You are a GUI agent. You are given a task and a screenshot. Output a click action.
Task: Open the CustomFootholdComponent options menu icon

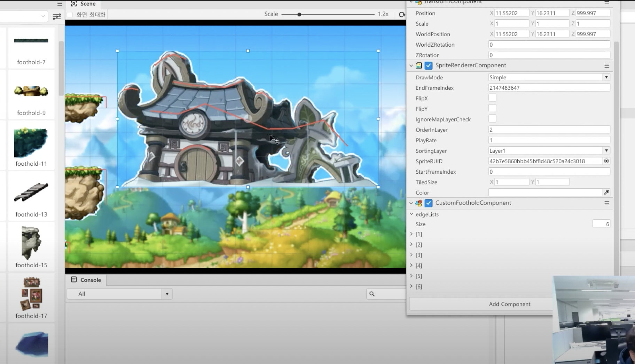pyautogui.click(x=607, y=203)
